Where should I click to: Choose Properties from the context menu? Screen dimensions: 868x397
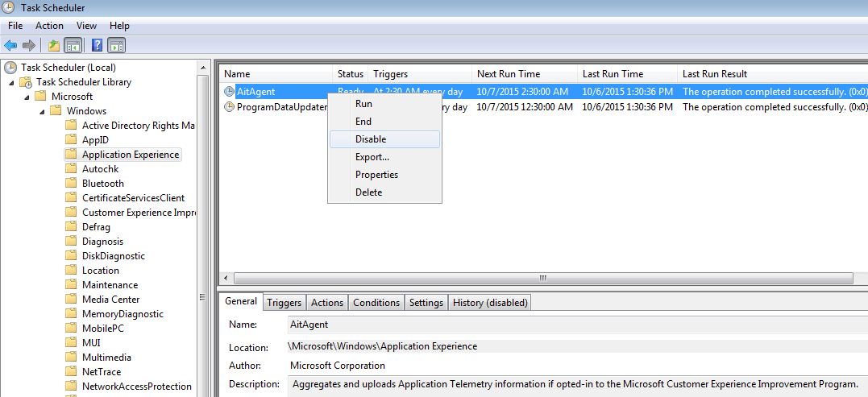[384, 175]
